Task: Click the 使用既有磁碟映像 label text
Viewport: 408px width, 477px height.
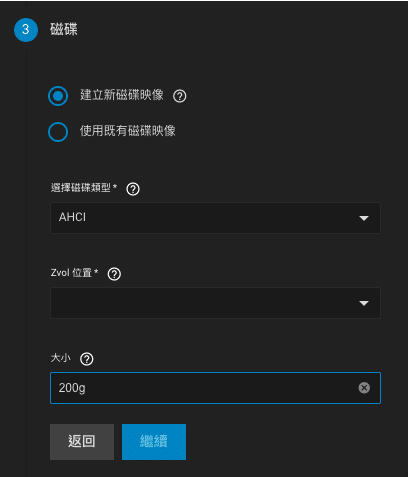Action: click(128, 131)
